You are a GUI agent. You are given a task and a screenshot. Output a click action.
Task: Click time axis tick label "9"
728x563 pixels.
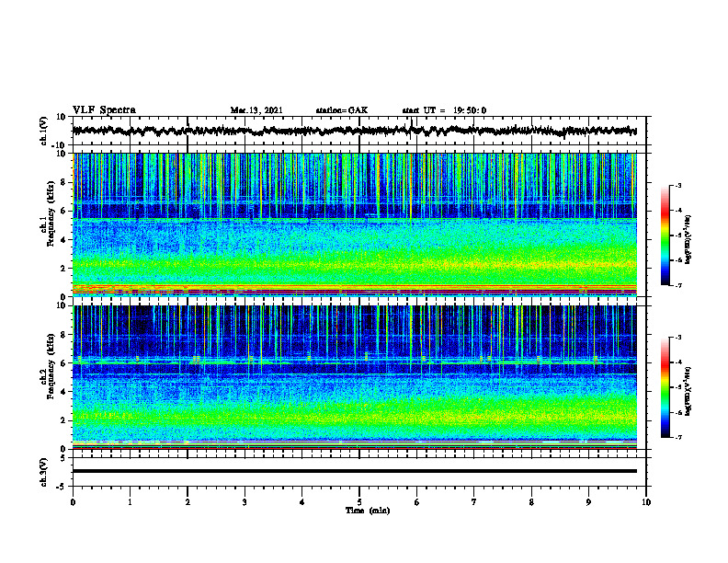click(x=588, y=502)
